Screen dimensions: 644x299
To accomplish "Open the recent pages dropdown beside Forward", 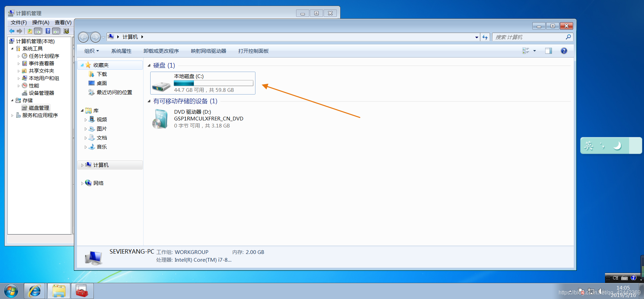I will tap(103, 37).
